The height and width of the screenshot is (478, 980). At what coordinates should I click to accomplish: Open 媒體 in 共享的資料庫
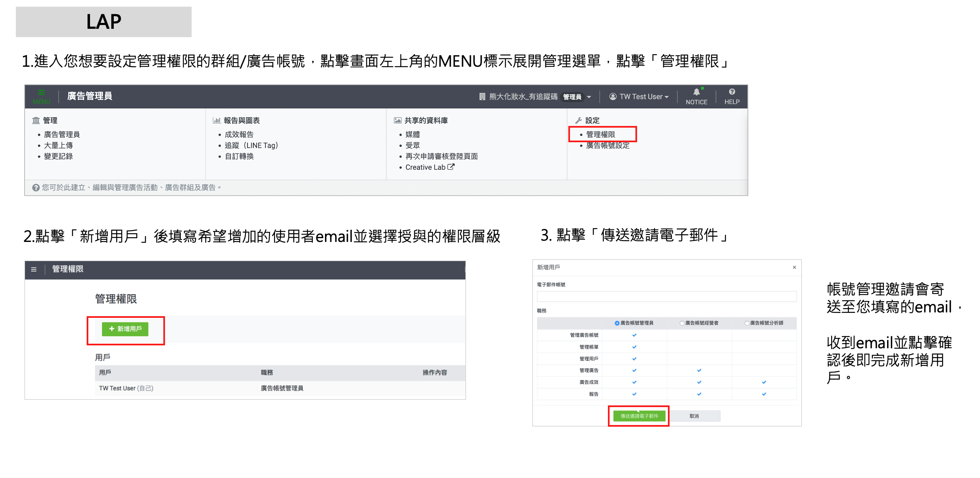412,134
